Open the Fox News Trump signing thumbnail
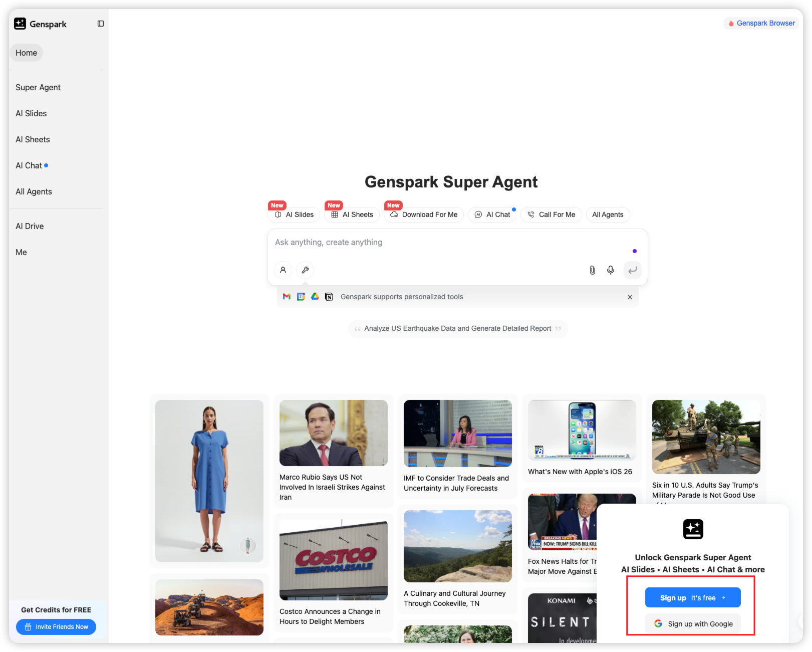Viewport: 812px width, 652px height. [x=562, y=522]
